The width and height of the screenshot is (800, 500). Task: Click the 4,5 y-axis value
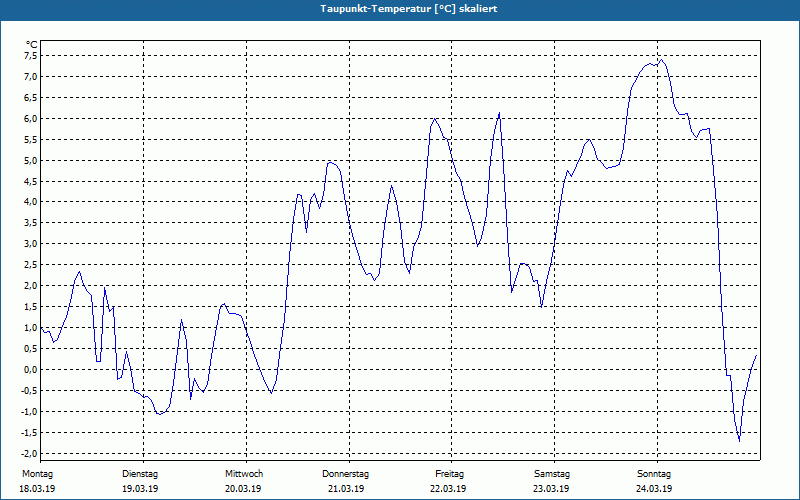[31, 181]
